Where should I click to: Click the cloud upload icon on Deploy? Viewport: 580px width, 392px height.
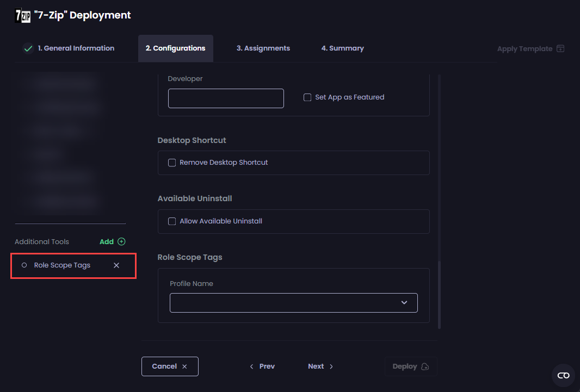tap(424, 366)
